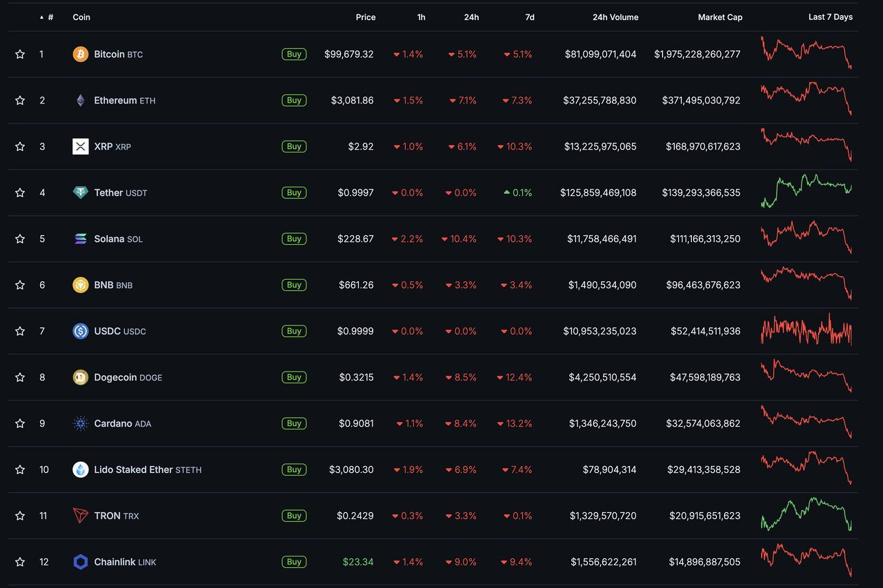Click the XRP coin logo
The height and width of the screenshot is (588, 883).
81,146
